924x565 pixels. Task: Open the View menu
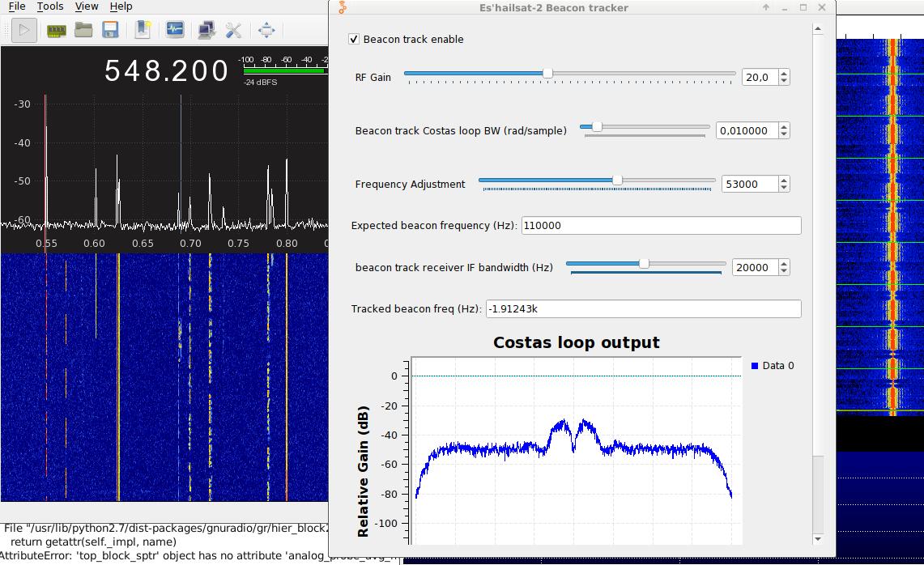(x=87, y=6)
